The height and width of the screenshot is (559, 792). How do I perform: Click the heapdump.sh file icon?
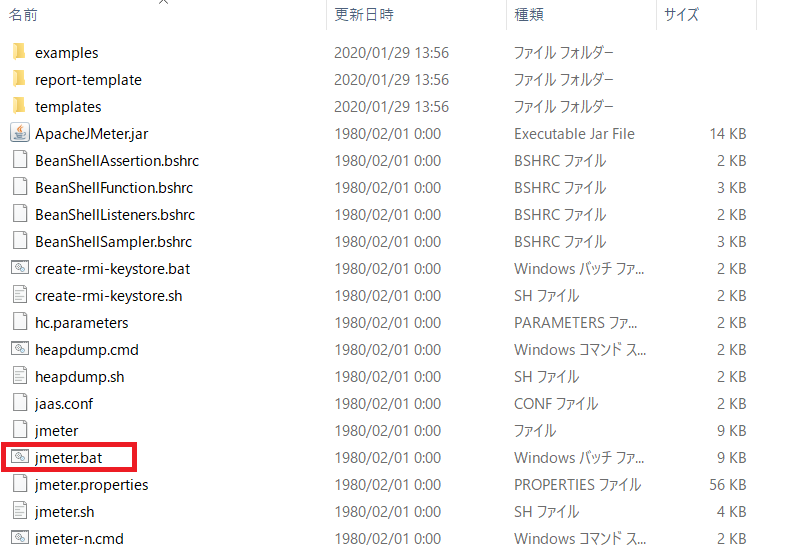(20, 376)
